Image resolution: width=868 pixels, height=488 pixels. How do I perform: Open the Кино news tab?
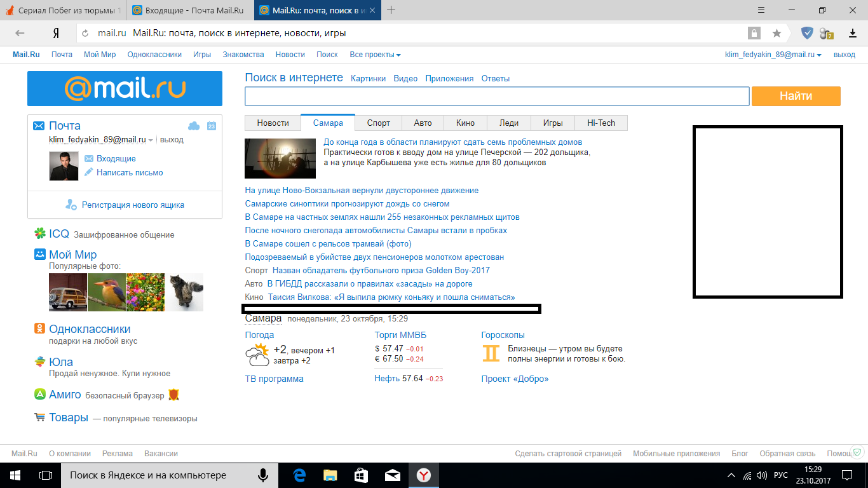(x=465, y=123)
